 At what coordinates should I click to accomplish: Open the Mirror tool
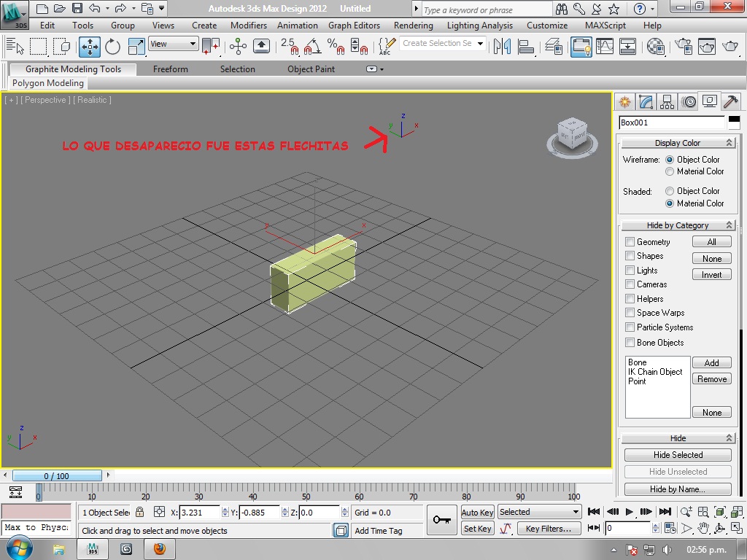point(502,47)
